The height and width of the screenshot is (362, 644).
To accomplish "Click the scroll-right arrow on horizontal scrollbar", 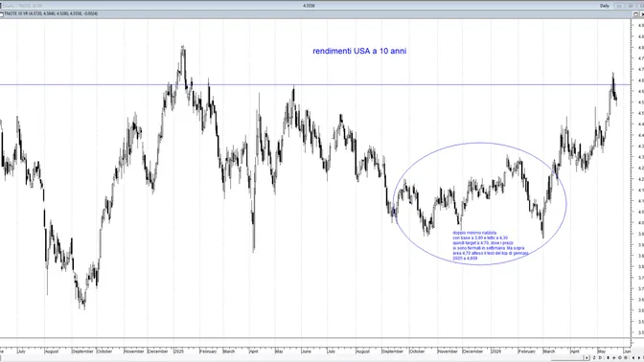I will [x=586, y=358].
